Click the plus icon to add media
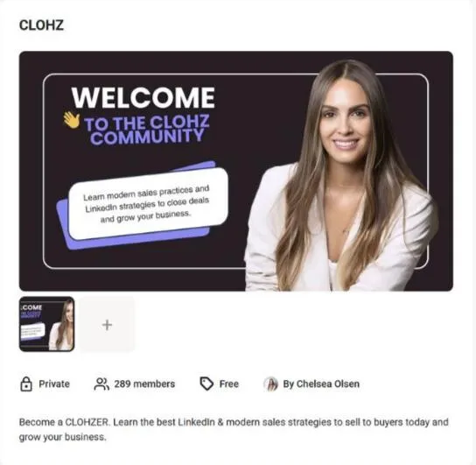The width and height of the screenshot is (476, 465). coord(107,325)
